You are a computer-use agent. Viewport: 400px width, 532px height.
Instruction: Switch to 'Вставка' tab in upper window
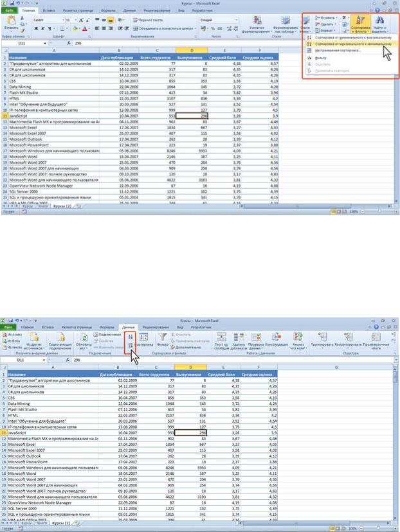tap(49, 10)
